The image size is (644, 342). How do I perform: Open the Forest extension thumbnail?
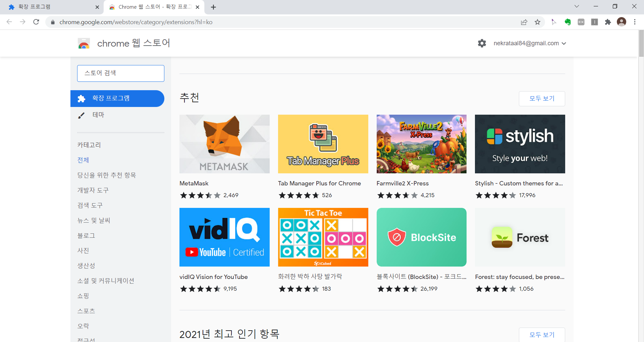pos(520,237)
